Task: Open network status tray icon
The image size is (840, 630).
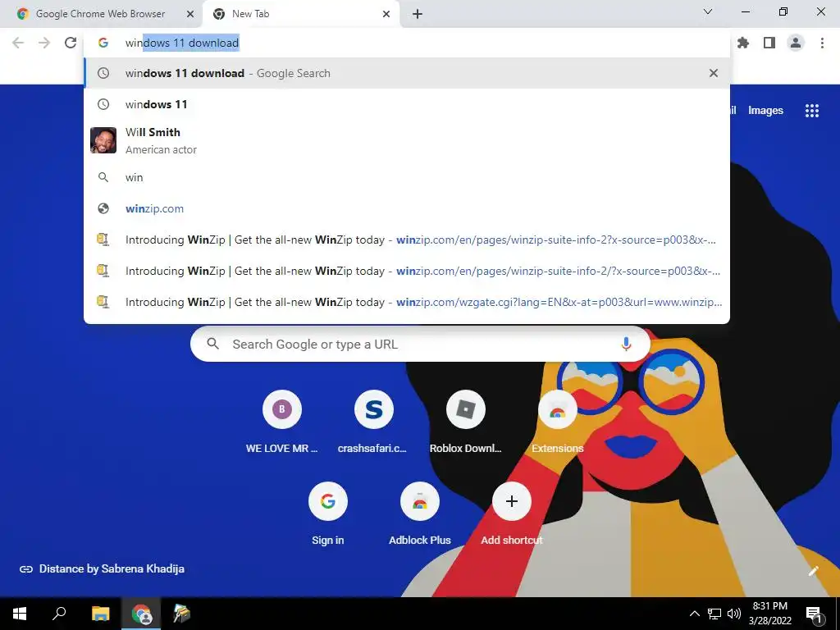Action: pos(714,614)
